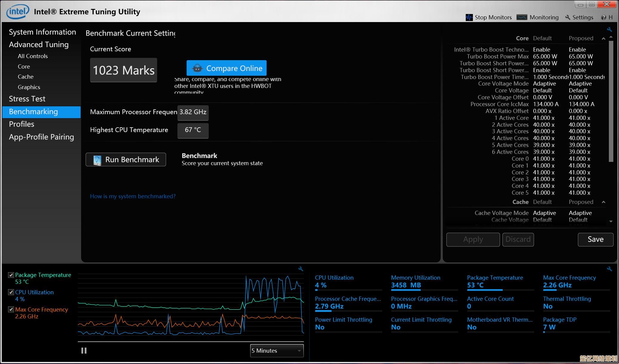
Task: Select the Profiles section
Action: [21, 124]
